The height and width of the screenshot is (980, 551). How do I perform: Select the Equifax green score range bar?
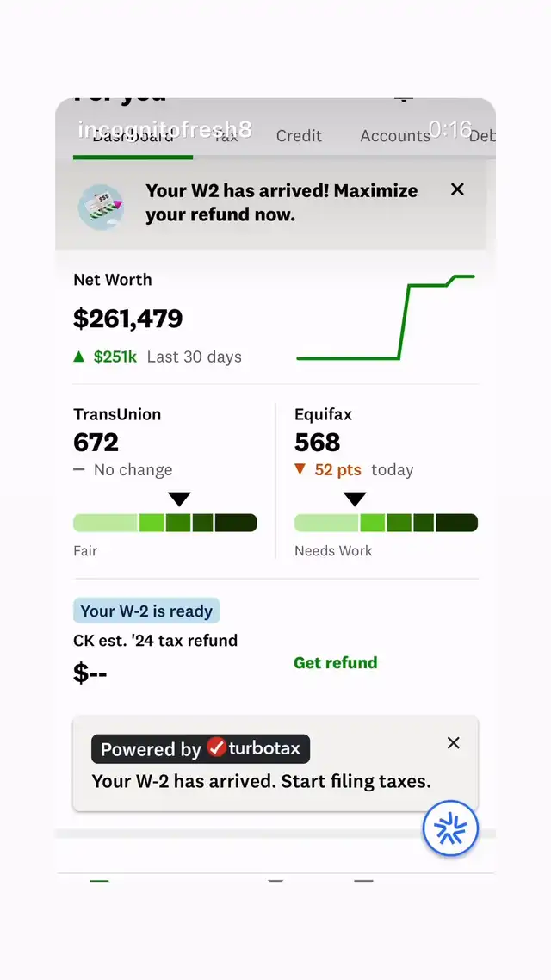(x=386, y=523)
